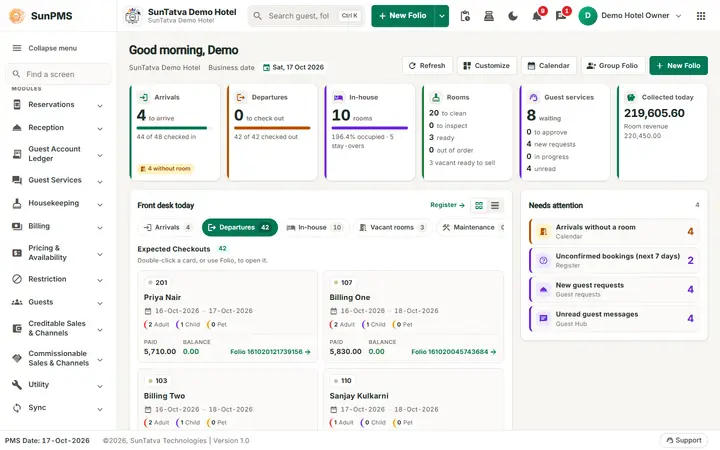Switch front desk to grid view
This screenshot has width=720, height=450.
(479, 205)
